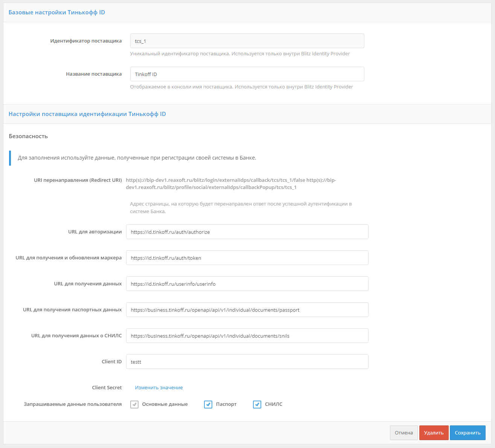Click the Базовые настройки Тинькофф ID heading
Image resolution: width=495 pixels, height=448 pixels.
tap(57, 12)
